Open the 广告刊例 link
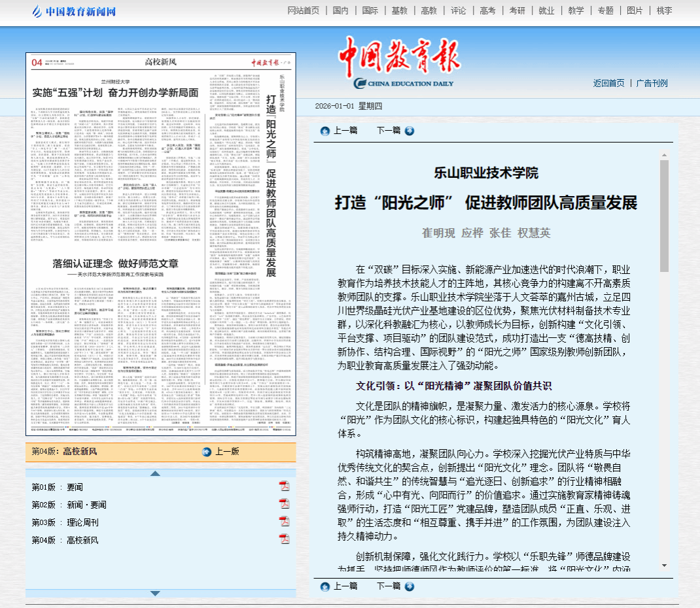This screenshot has height=608, width=700. pyautogui.click(x=652, y=83)
